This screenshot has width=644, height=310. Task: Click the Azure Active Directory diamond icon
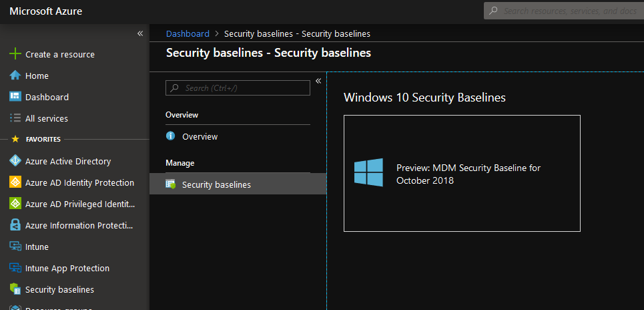click(15, 161)
